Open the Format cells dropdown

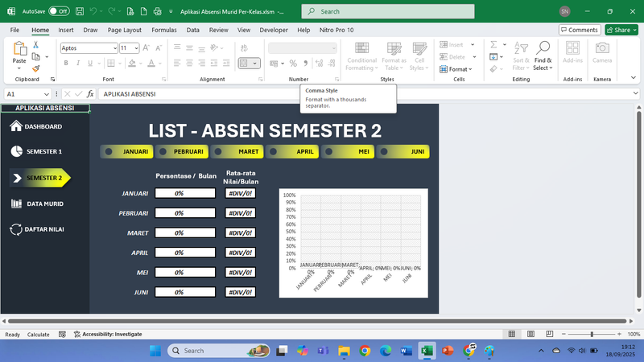pyautogui.click(x=459, y=69)
